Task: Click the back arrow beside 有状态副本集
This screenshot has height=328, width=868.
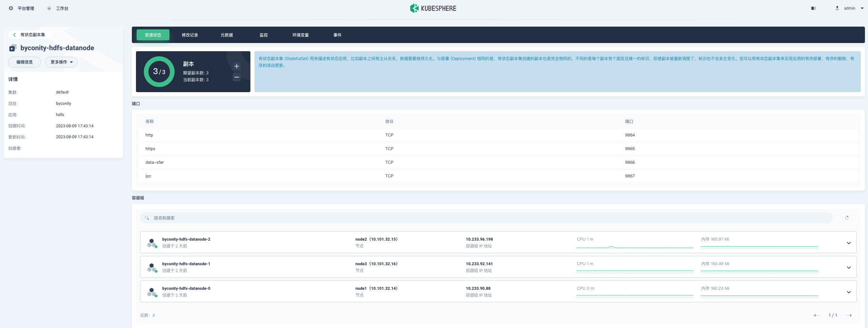Action: [14, 35]
